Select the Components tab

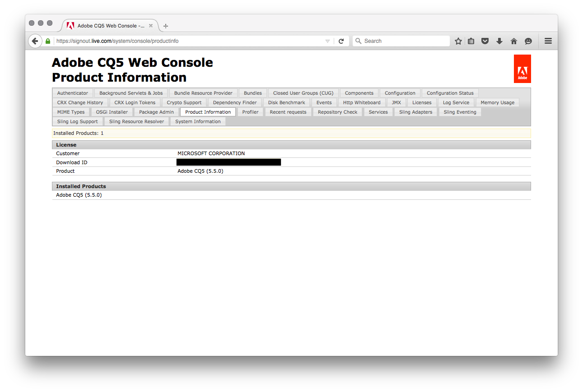pos(359,93)
